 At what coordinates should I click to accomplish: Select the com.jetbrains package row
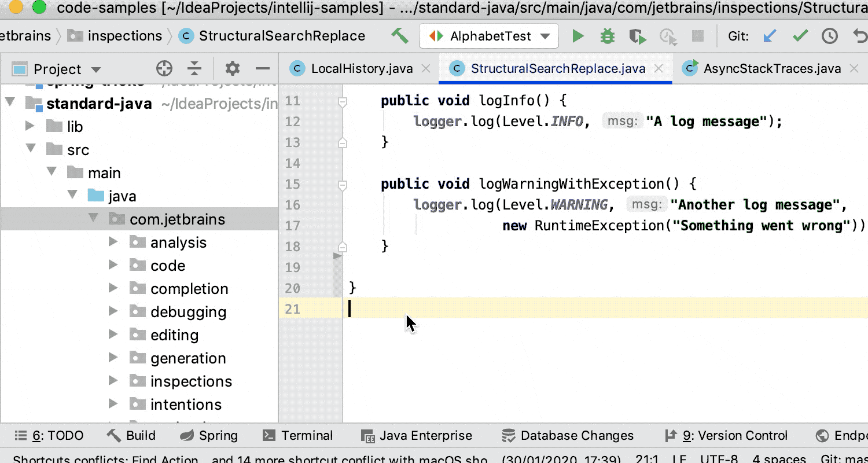(x=139, y=219)
